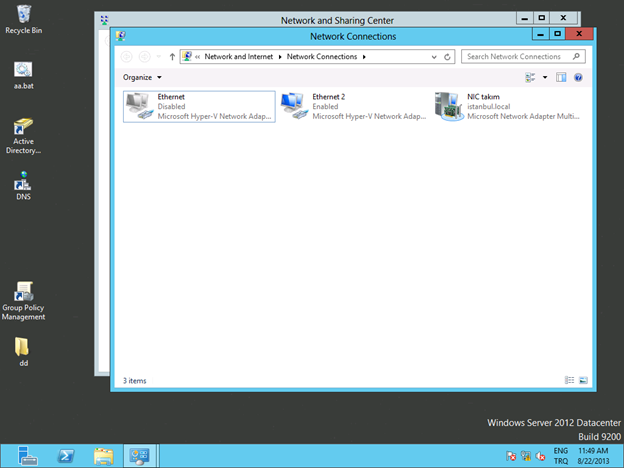Switch to large icons view in status bar
624x468 pixels.
point(583,380)
